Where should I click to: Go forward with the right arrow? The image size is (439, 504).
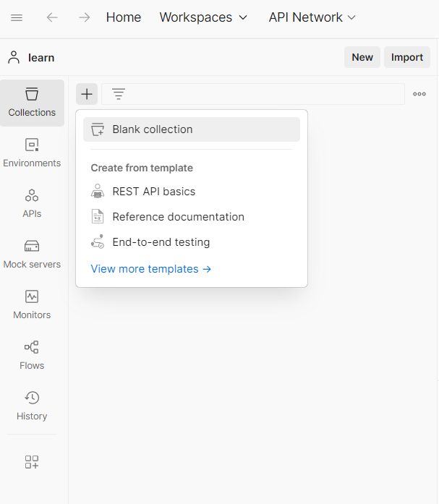(85, 17)
